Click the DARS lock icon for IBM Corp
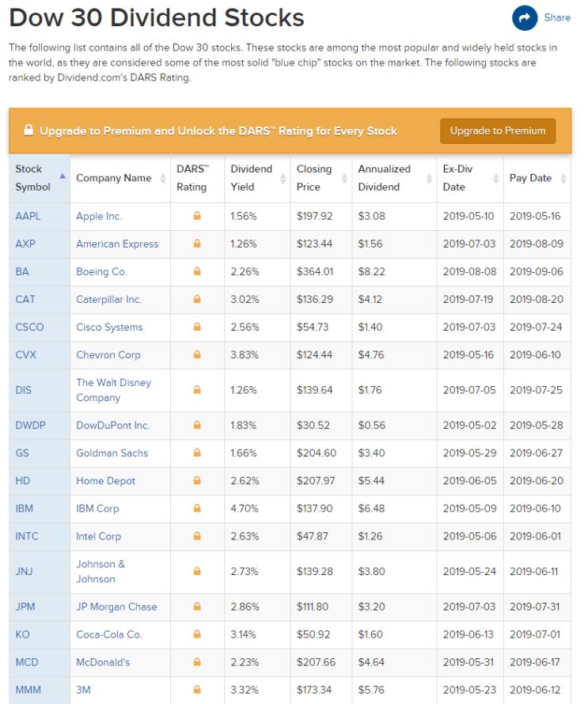The width and height of the screenshot is (588, 704). [x=197, y=509]
